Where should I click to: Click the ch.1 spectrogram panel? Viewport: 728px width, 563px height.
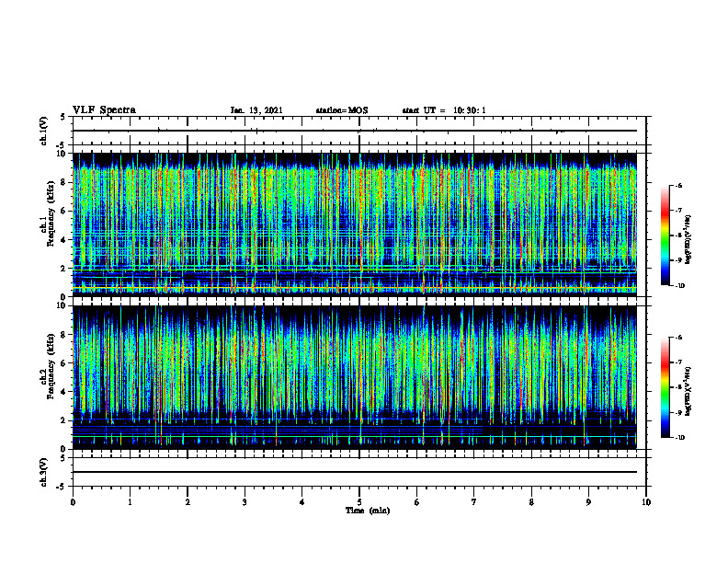[x=355, y=224]
